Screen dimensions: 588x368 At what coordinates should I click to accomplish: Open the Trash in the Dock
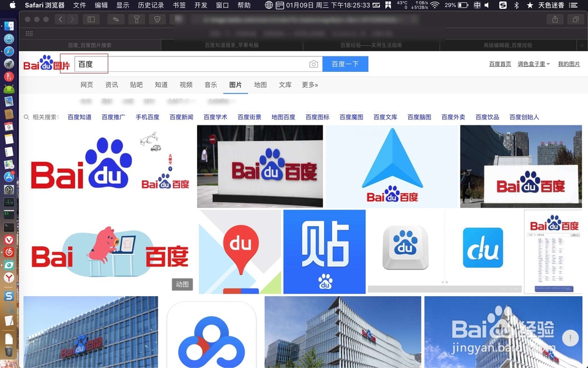[x=9, y=351]
